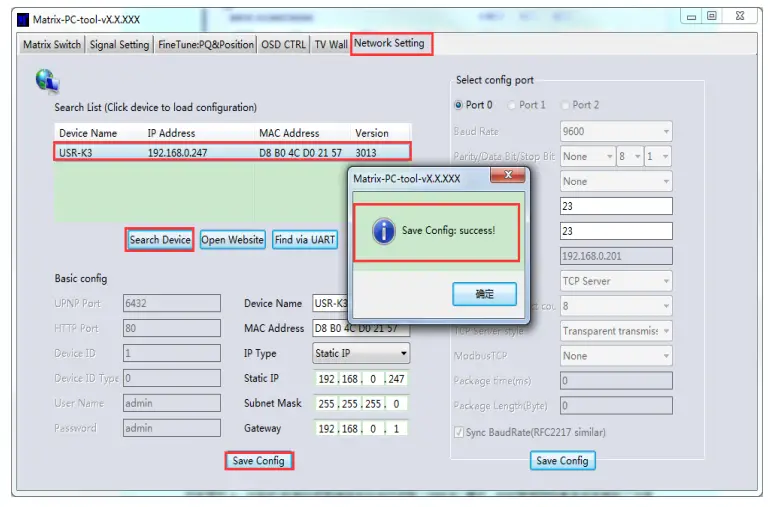
Task: Close the Matrix-PC-tool main window
Action: pyautogui.click(x=740, y=16)
